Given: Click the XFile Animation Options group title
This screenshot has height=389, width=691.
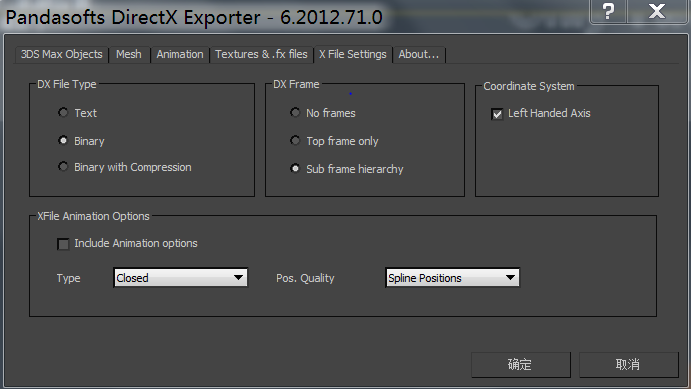Looking at the screenshot, I should tap(93, 216).
